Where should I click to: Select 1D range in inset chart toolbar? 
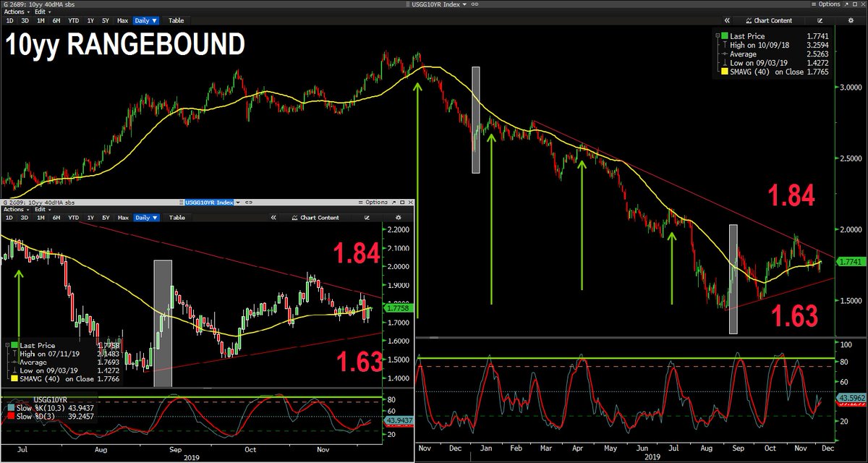9,218
